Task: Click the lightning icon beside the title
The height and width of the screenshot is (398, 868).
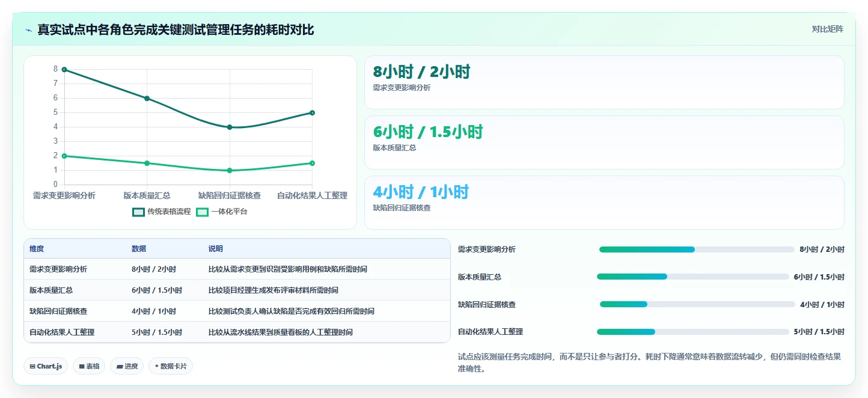Action: (x=28, y=30)
